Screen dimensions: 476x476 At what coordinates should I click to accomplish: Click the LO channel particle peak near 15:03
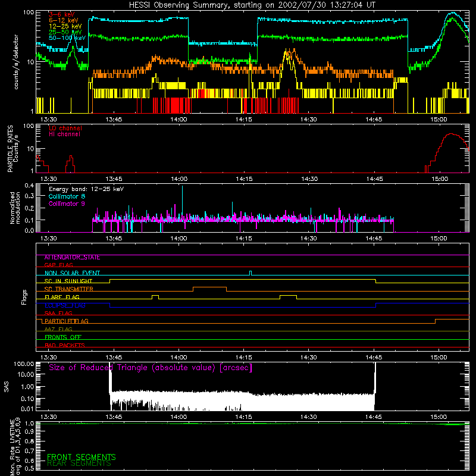(x=452, y=134)
